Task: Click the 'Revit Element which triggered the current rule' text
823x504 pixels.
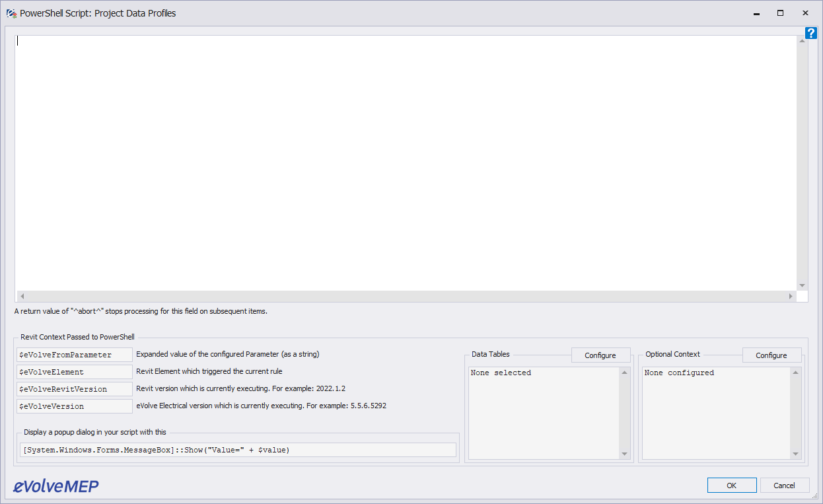Action: (x=209, y=371)
